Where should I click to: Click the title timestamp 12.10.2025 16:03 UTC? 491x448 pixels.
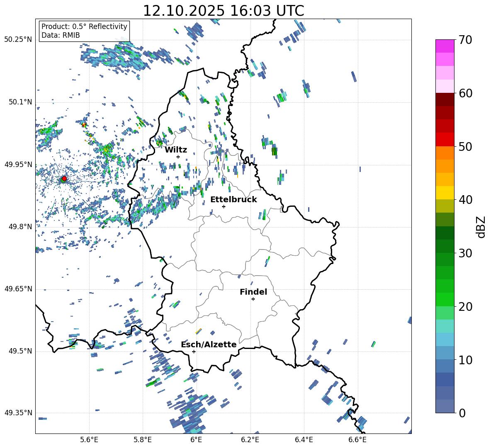(x=223, y=11)
